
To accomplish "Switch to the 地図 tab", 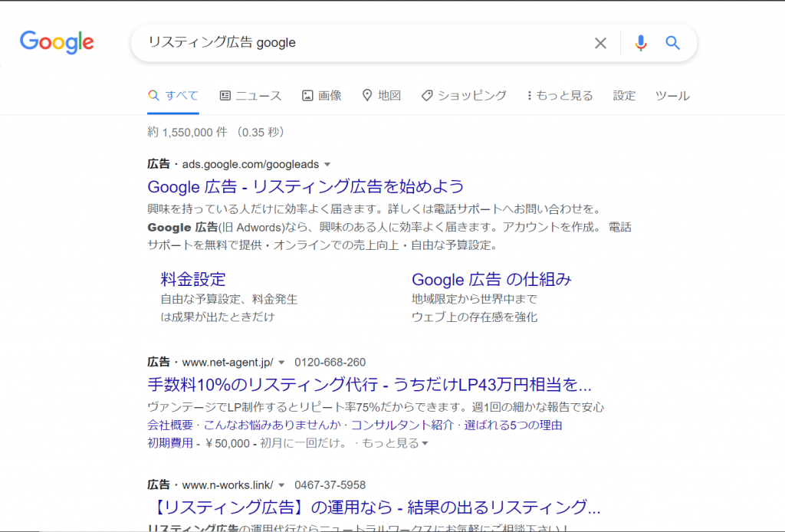I will tap(382, 95).
